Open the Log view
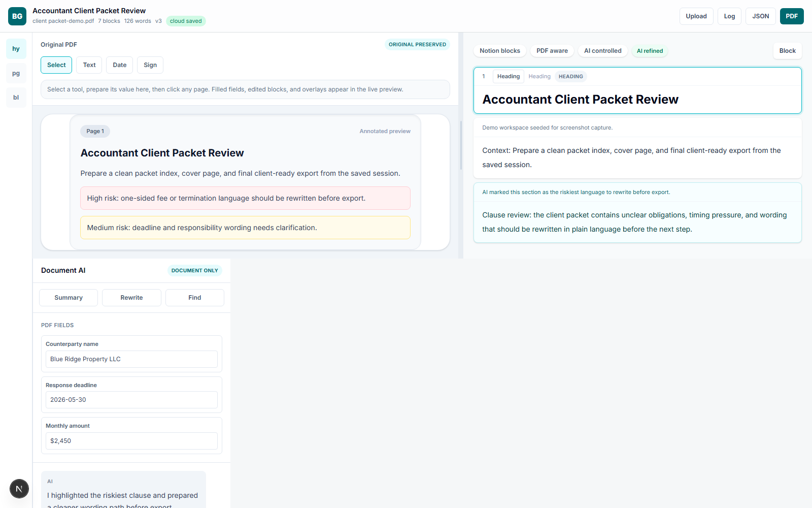 (729, 16)
